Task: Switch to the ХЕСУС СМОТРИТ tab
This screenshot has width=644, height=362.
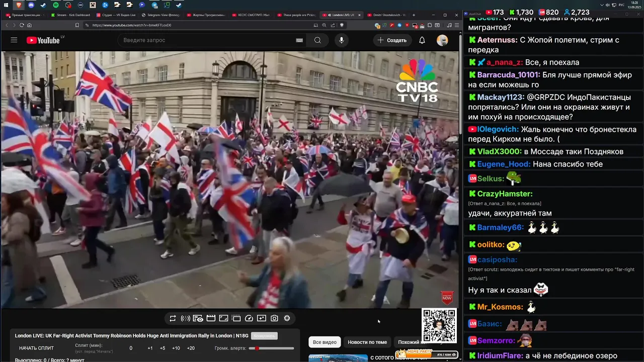Action: [251, 15]
